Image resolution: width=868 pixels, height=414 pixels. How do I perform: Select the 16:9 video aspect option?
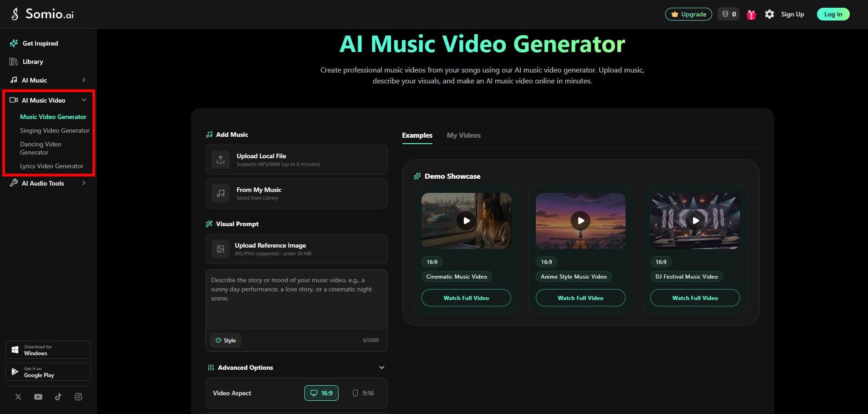click(321, 393)
